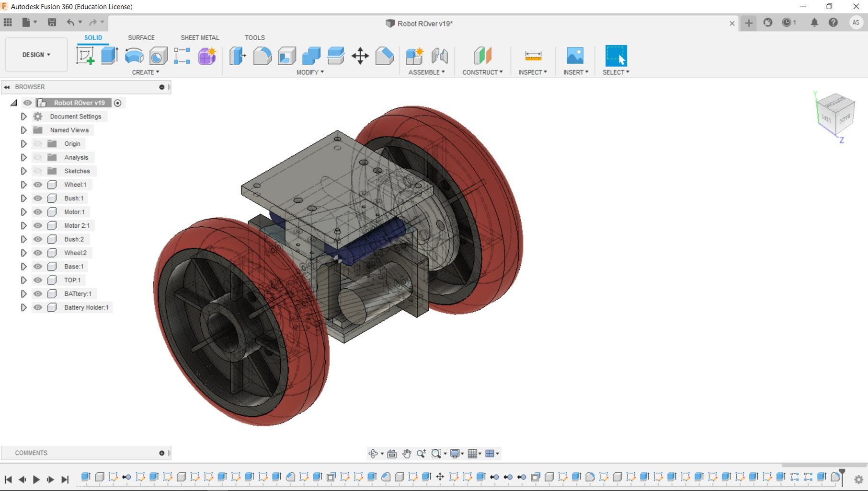
Task: Show the Sketches folder
Action: pos(38,171)
